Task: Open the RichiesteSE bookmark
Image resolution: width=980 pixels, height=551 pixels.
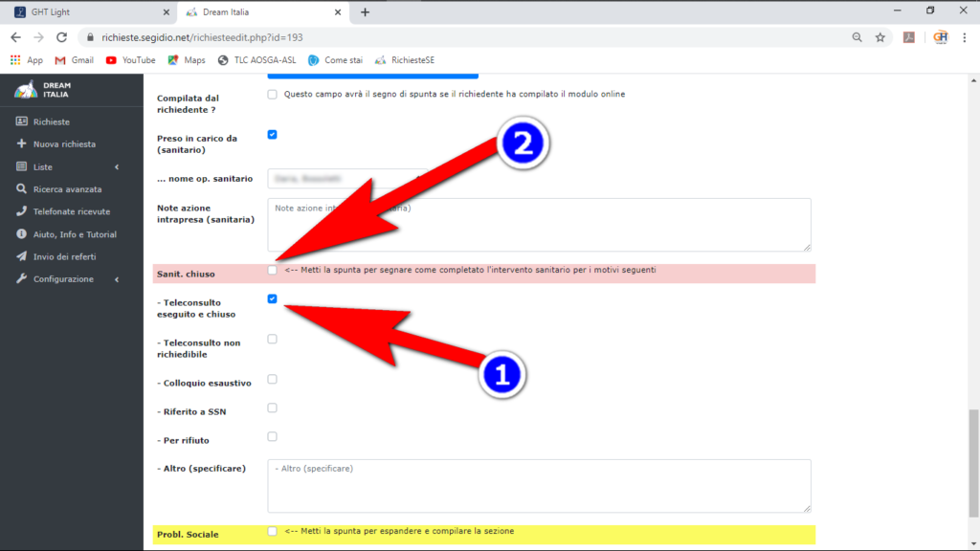Action: tap(408, 60)
